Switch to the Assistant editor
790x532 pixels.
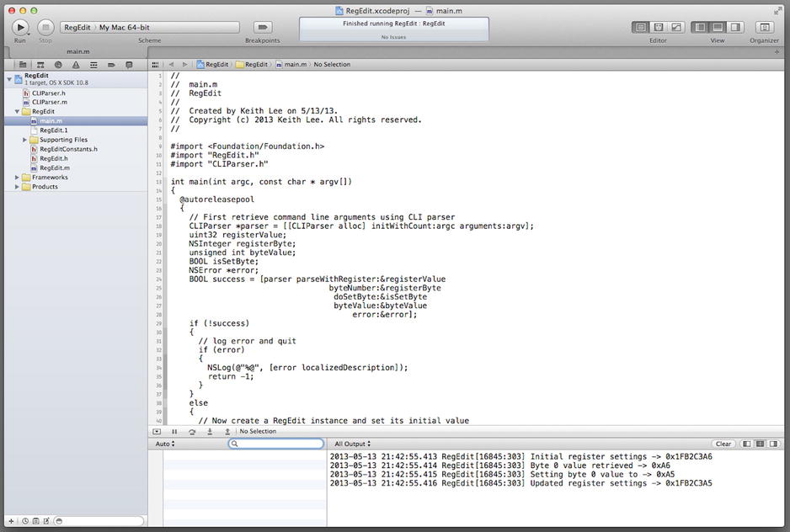click(x=659, y=27)
